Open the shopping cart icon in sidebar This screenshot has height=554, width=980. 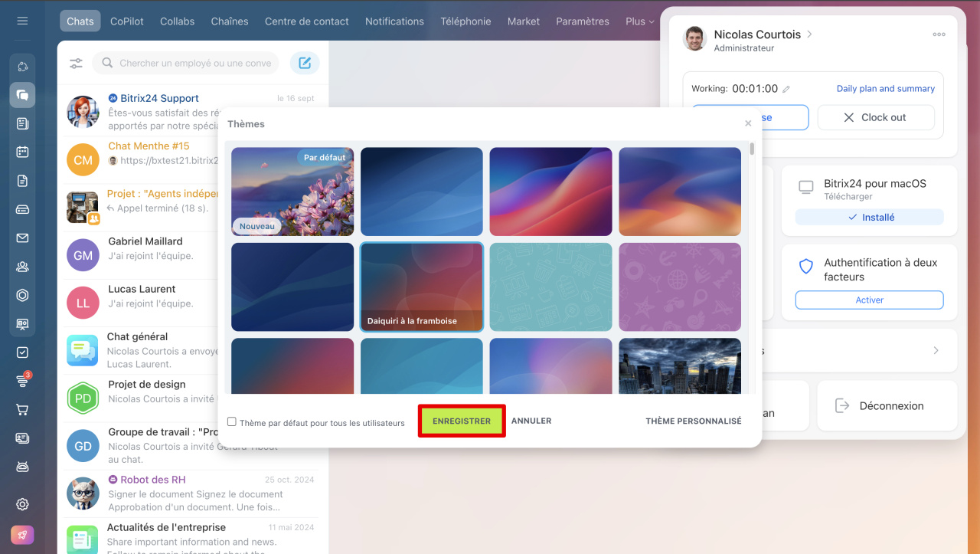22,410
